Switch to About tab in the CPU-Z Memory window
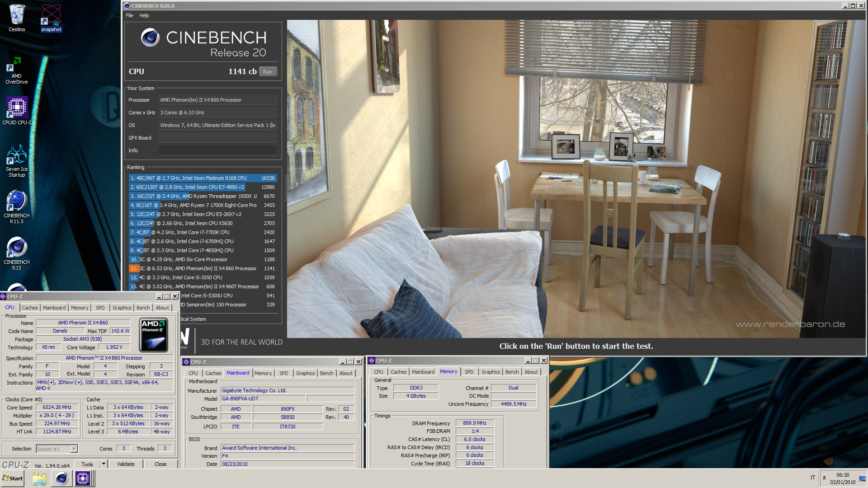This screenshot has height=488, width=868. pos(531,372)
